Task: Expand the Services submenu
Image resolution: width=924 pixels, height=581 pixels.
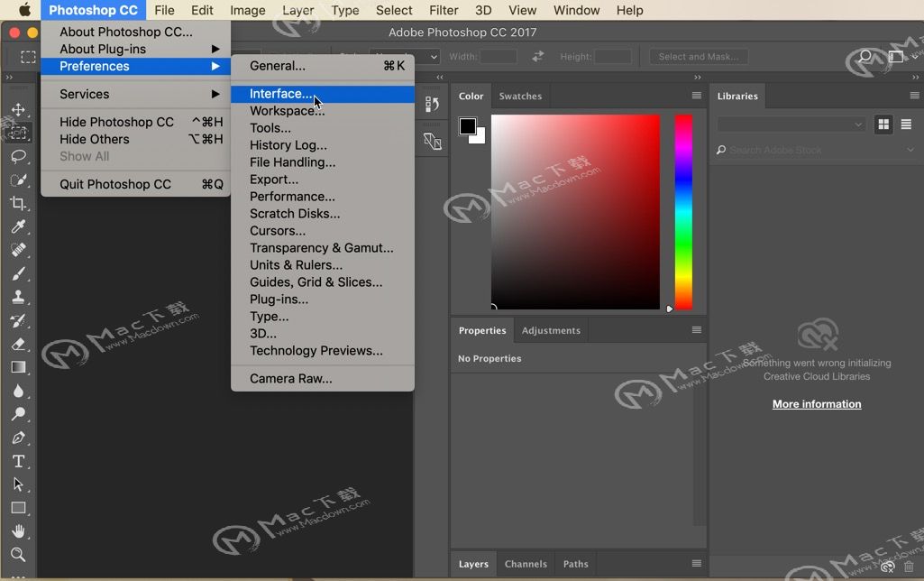Action: (x=135, y=95)
